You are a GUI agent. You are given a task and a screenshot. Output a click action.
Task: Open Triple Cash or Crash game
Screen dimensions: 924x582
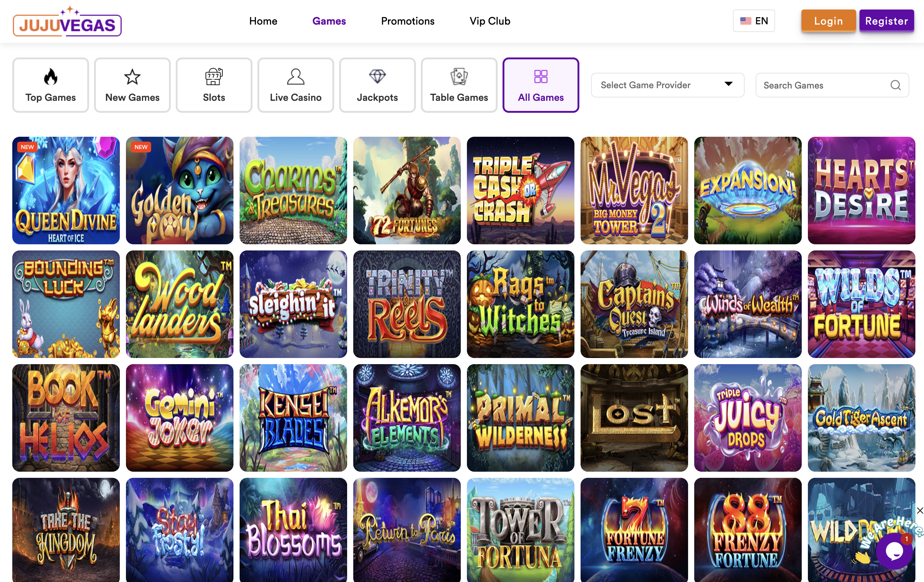520,191
